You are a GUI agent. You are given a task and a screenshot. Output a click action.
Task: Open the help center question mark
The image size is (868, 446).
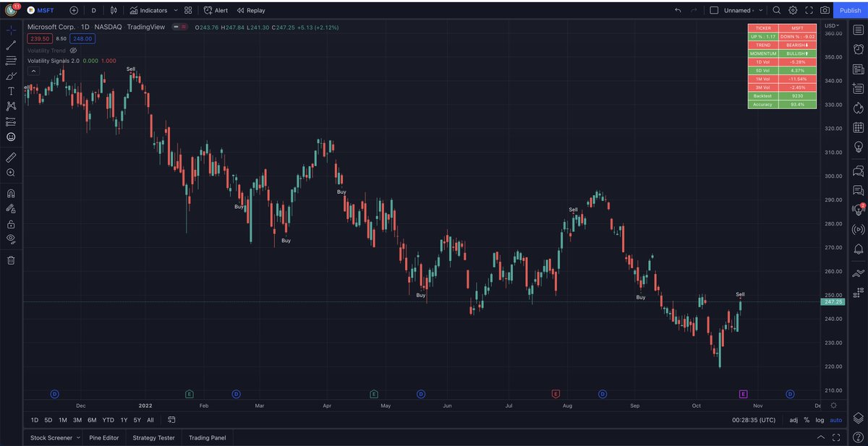tap(859, 437)
